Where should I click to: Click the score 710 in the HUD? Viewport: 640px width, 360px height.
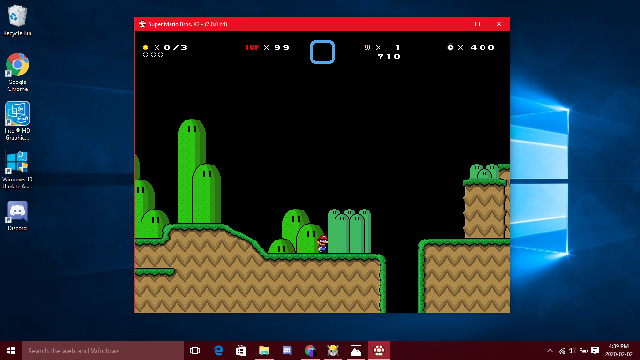point(389,56)
